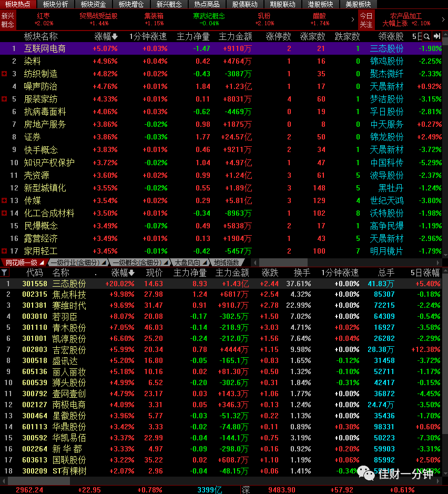Click the sort arrow beside sector 涨幅 header
The image size is (448, 494).
coord(115,37)
